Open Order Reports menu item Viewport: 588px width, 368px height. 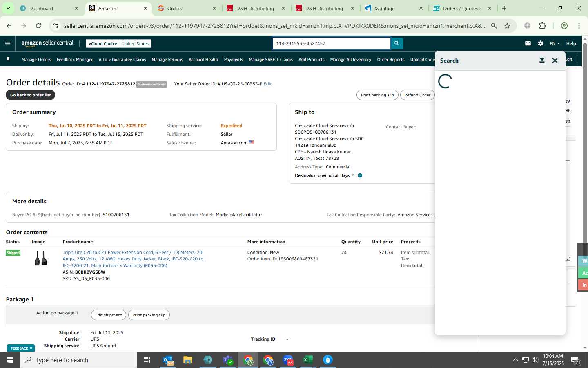pos(391,60)
